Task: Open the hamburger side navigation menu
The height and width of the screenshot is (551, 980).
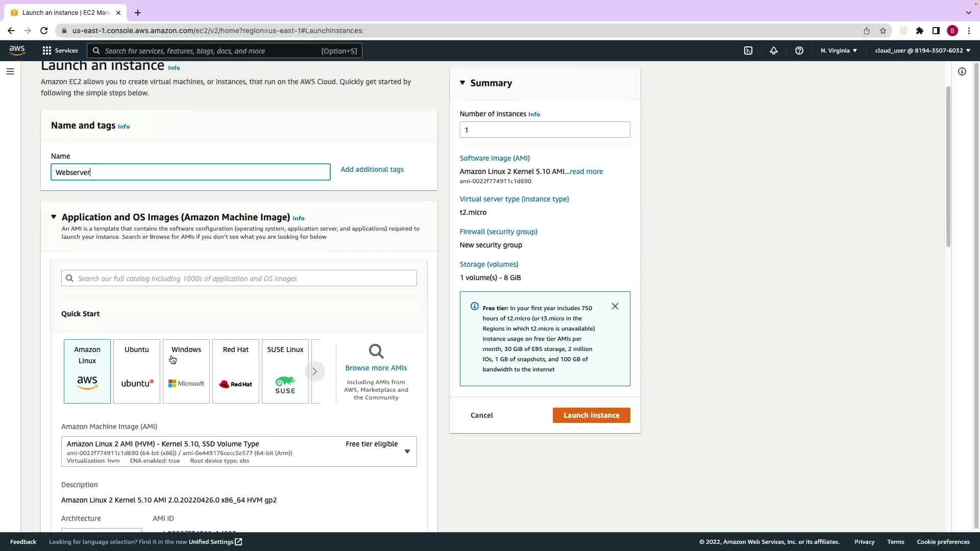Action: 10,71
